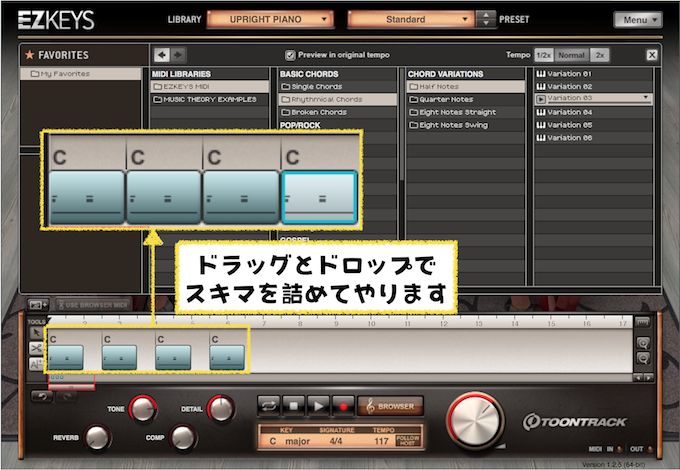Click the Toontrack logo
Viewport: 680px width, 470px height.
[x=575, y=422]
